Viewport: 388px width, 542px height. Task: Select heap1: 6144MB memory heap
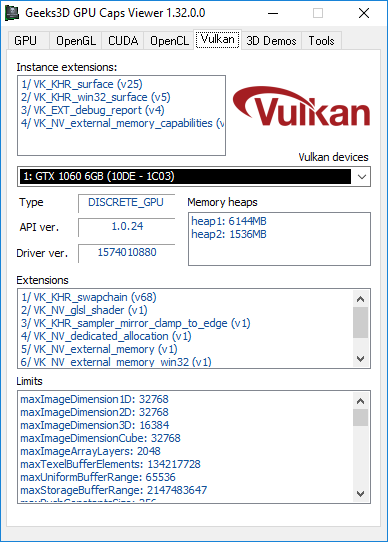[229, 221]
